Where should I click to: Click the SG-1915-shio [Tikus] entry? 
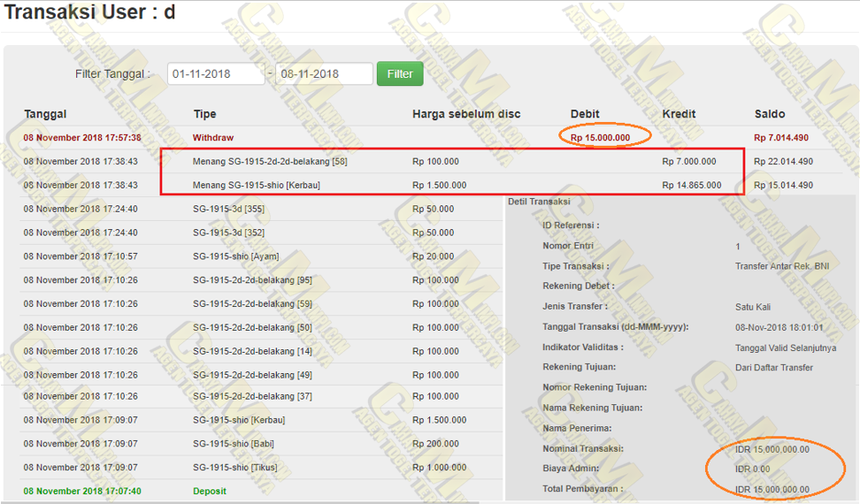tap(236, 467)
